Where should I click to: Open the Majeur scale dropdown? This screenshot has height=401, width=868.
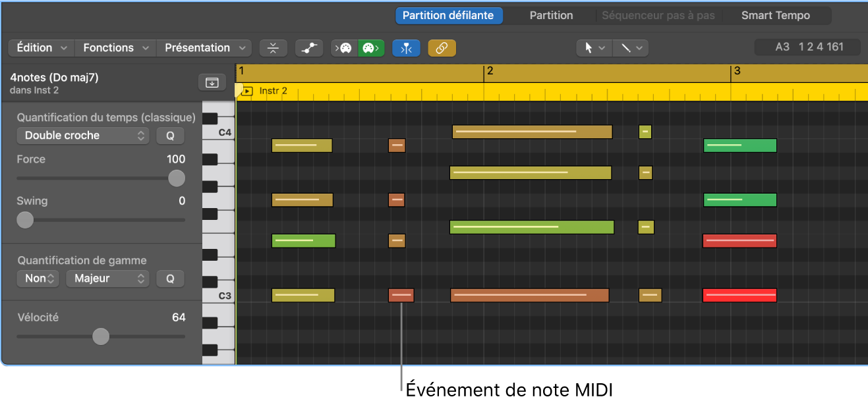point(107,279)
